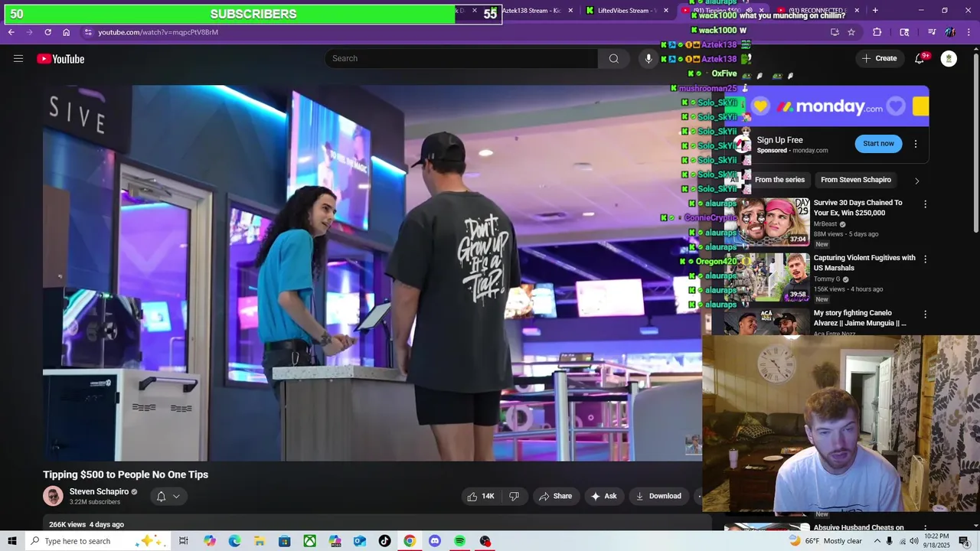Toggle system volume icon in tray
The width and height of the screenshot is (980, 551).
coord(913,541)
